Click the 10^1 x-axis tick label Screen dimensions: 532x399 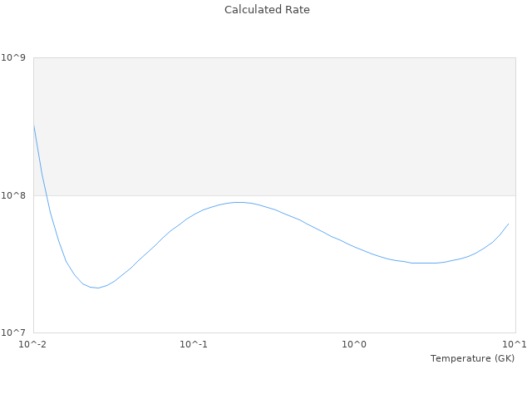coord(514,344)
